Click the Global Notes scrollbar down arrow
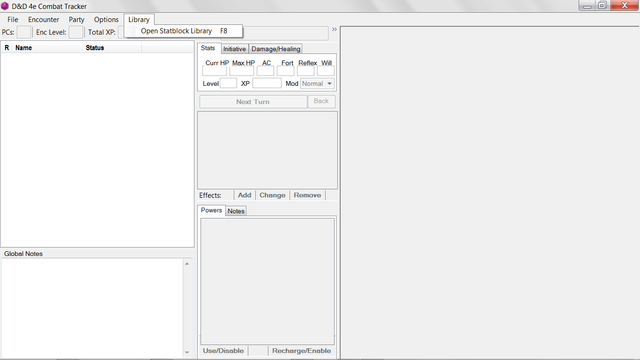The image size is (640, 360). 187,352
